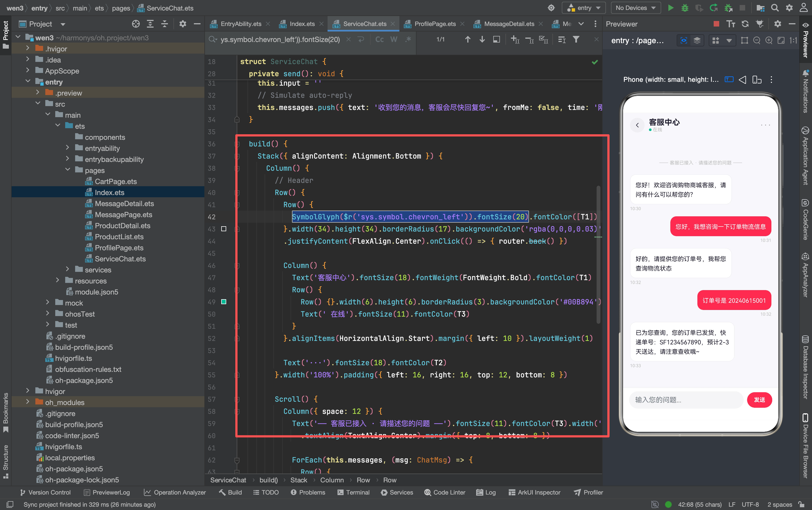Run the entry module with the green play button
This screenshot has width=812, height=510.
coord(670,8)
